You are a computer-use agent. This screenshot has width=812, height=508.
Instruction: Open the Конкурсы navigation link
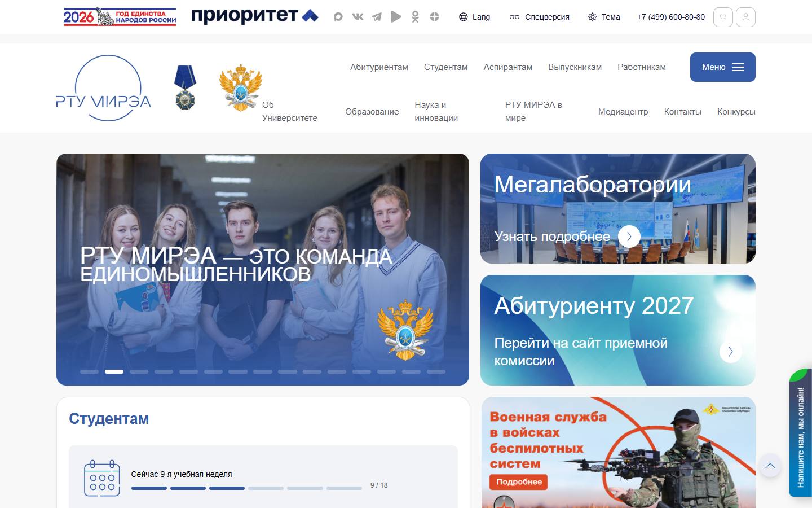736,112
